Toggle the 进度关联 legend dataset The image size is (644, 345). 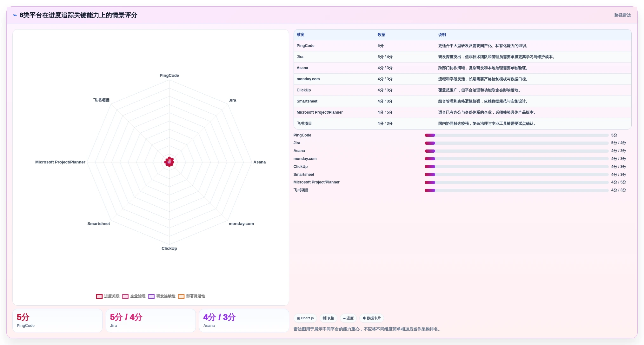[108, 296]
